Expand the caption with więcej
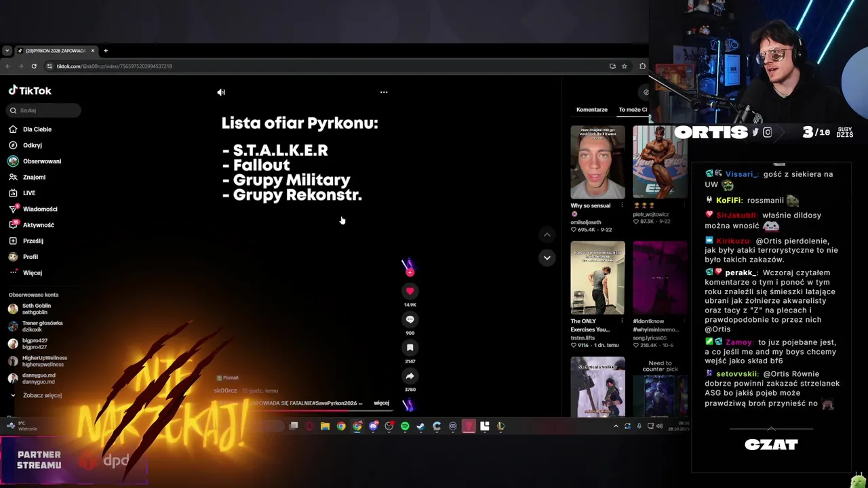Screen dimensions: 868x488 point(381,403)
